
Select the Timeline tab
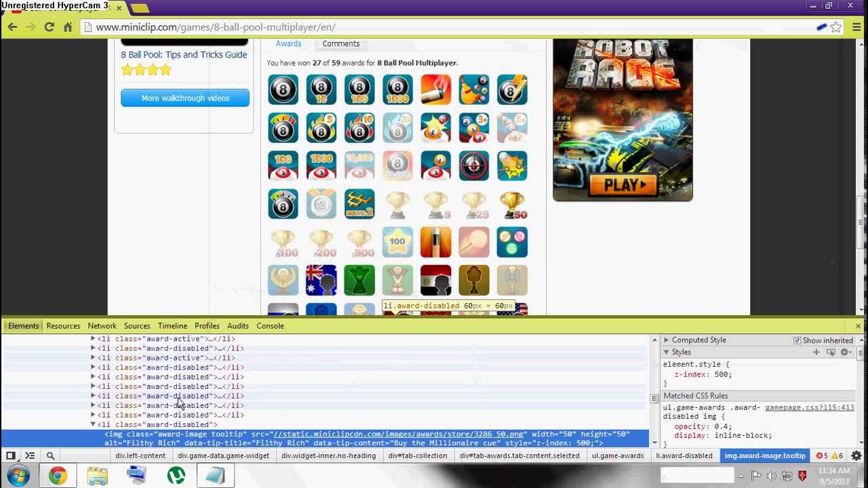click(x=172, y=326)
